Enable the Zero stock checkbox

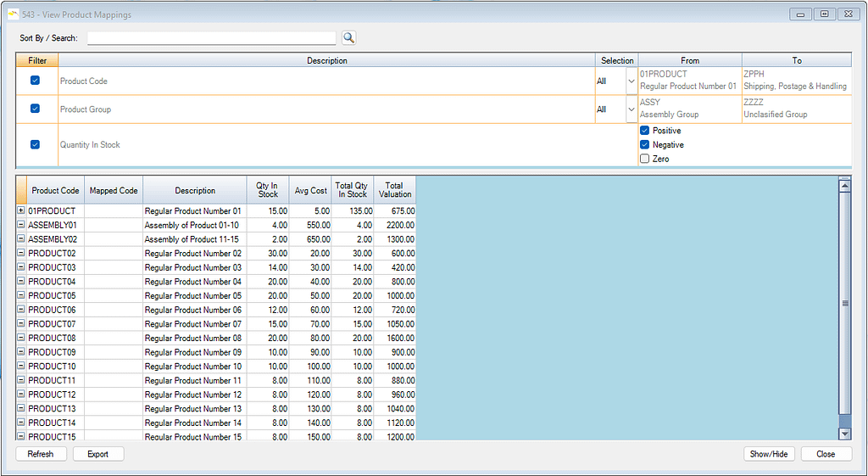645,159
